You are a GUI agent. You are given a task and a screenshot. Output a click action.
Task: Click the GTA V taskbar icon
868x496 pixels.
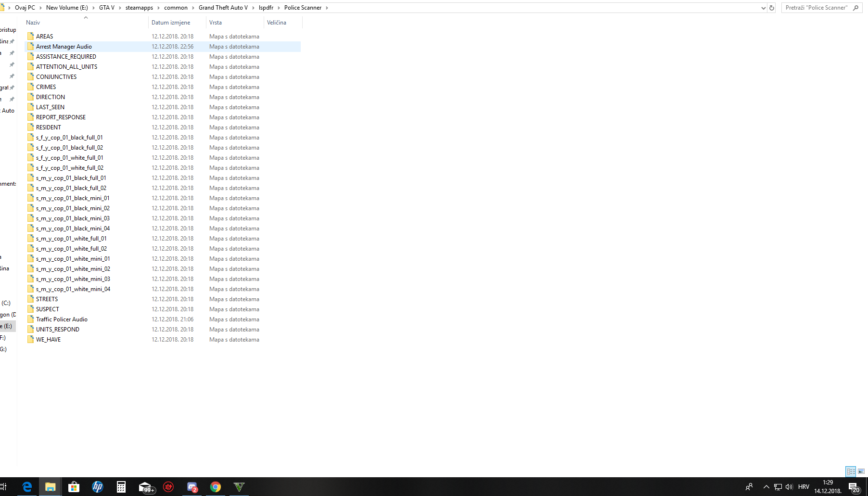coord(239,487)
